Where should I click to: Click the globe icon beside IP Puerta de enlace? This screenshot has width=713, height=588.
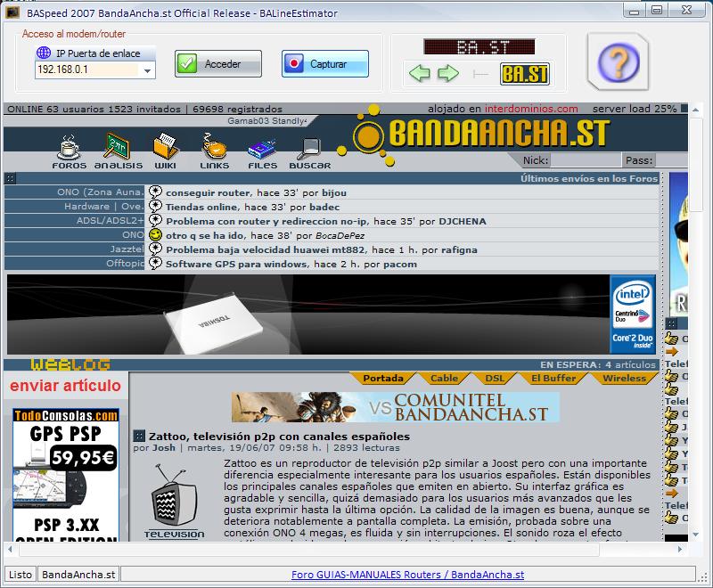coord(44,53)
